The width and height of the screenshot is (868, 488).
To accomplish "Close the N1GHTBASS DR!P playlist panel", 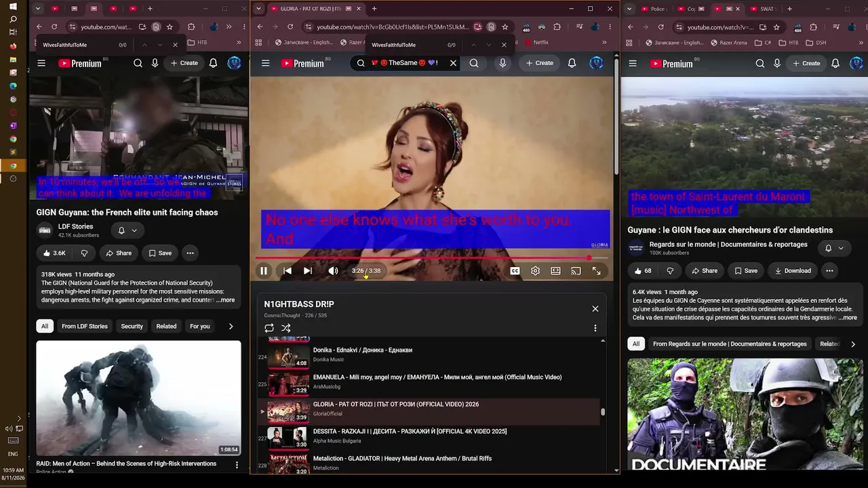I will point(595,308).
